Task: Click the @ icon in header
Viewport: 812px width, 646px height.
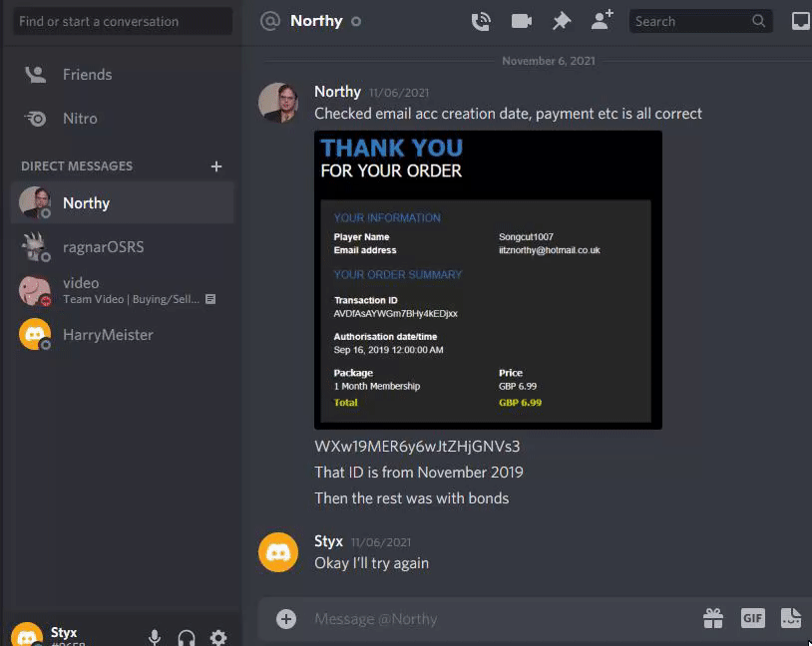Action: (x=269, y=21)
